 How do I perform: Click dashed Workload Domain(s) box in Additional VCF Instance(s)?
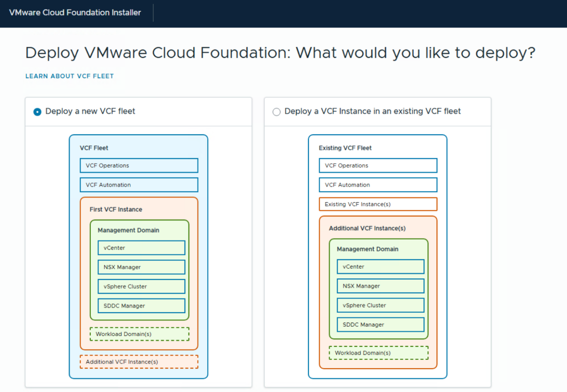379,353
